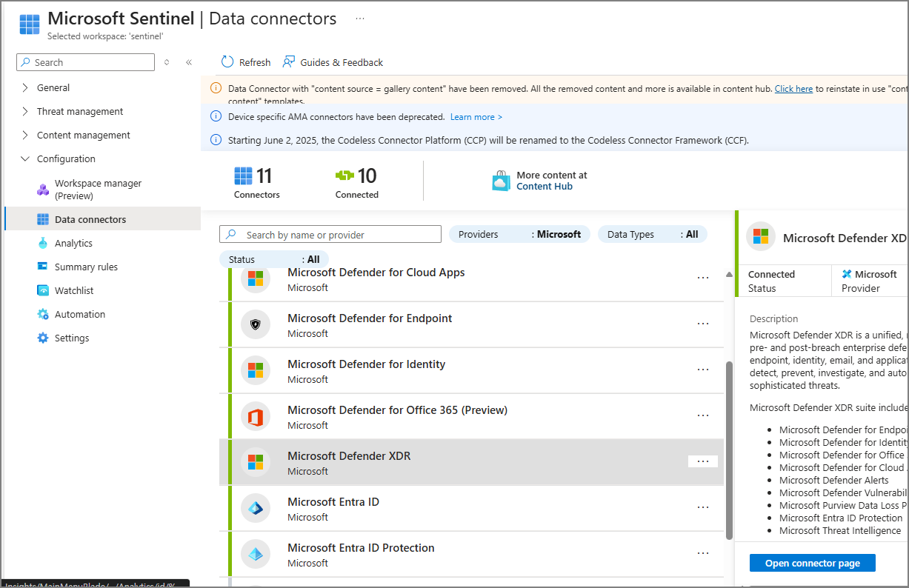Image resolution: width=909 pixels, height=588 pixels.
Task: Select Microsoft Entra ID Protection connector
Action: point(471,554)
